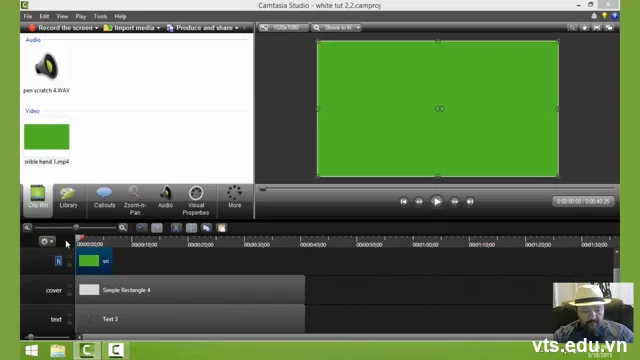This screenshot has height=360, width=640.
Task: Expand the Produce and share dropdown arrow
Action: (237, 28)
